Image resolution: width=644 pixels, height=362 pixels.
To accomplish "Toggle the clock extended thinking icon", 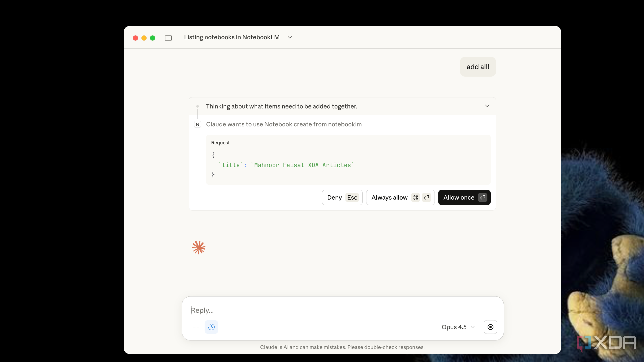I will click(x=211, y=327).
